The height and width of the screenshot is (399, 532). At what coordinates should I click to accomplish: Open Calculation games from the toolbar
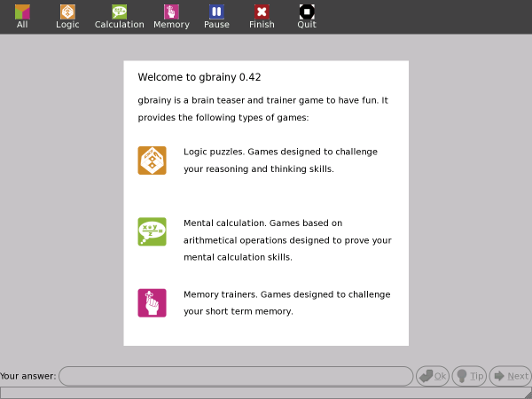(x=119, y=16)
